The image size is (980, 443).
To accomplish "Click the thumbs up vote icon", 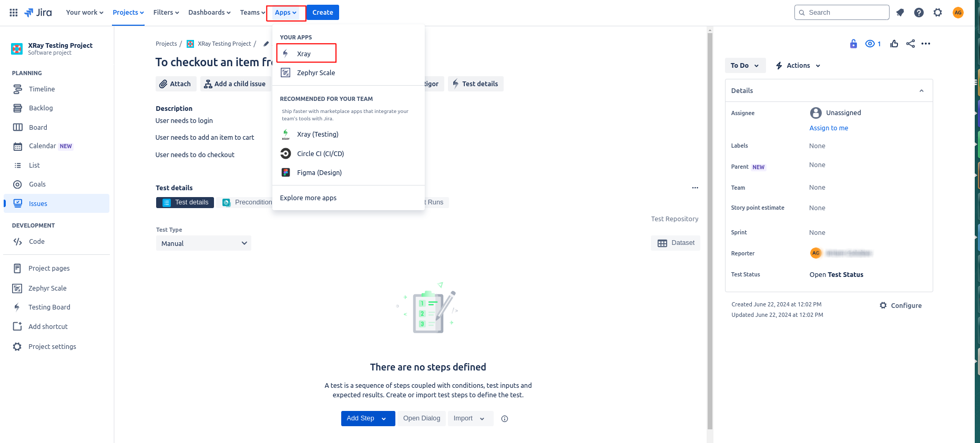I will (x=894, y=44).
